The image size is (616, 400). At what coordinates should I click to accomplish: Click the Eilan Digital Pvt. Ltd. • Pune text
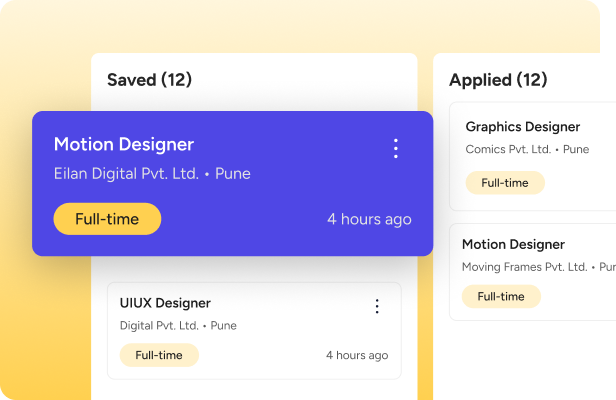coord(152,174)
